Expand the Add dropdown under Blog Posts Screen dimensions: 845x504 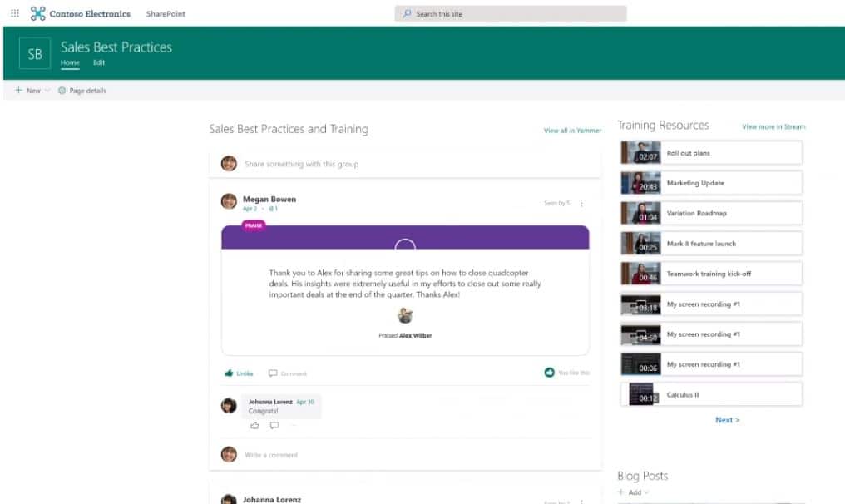click(x=646, y=492)
